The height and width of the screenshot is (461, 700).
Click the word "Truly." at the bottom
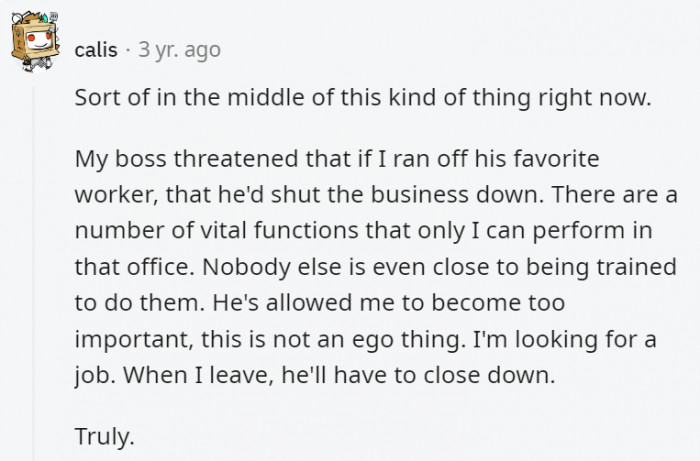pos(104,436)
